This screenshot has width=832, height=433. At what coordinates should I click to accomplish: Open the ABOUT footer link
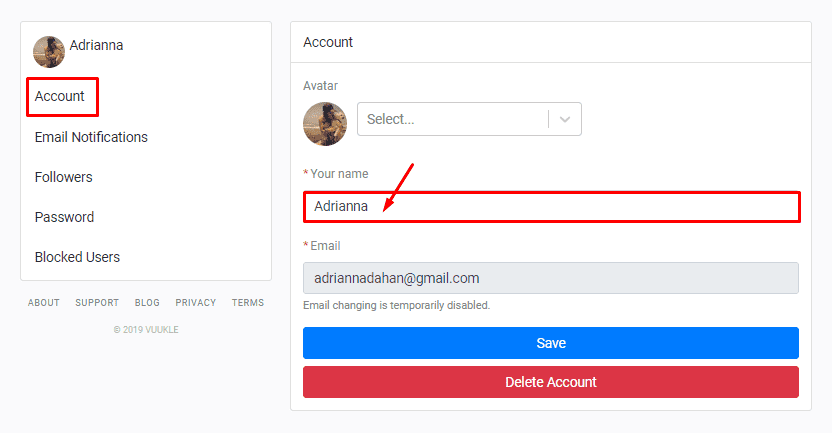[43, 303]
